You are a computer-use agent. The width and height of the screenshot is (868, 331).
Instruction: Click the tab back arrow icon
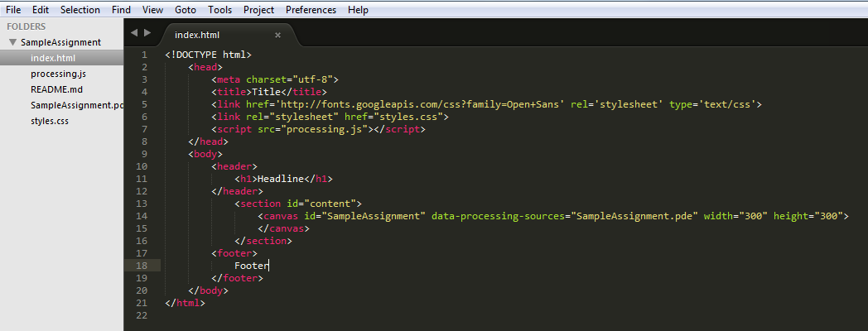tap(134, 33)
